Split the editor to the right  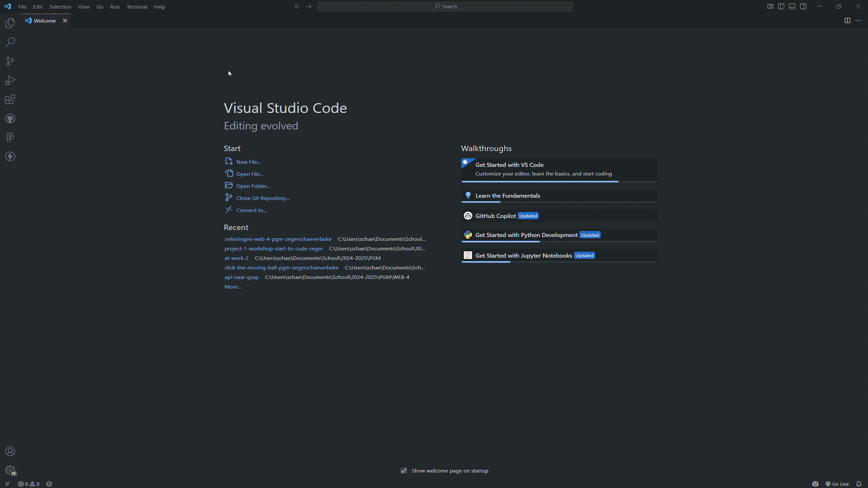tap(847, 21)
